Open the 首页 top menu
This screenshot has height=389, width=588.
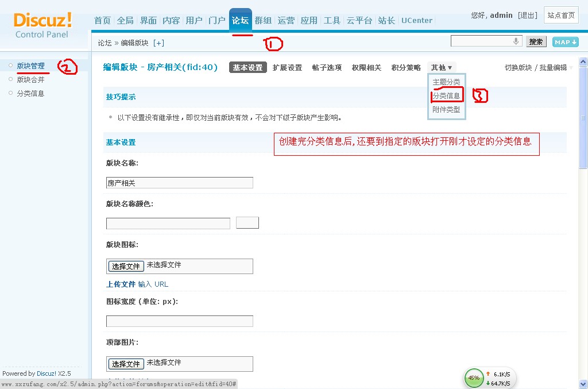pos(102,20)
